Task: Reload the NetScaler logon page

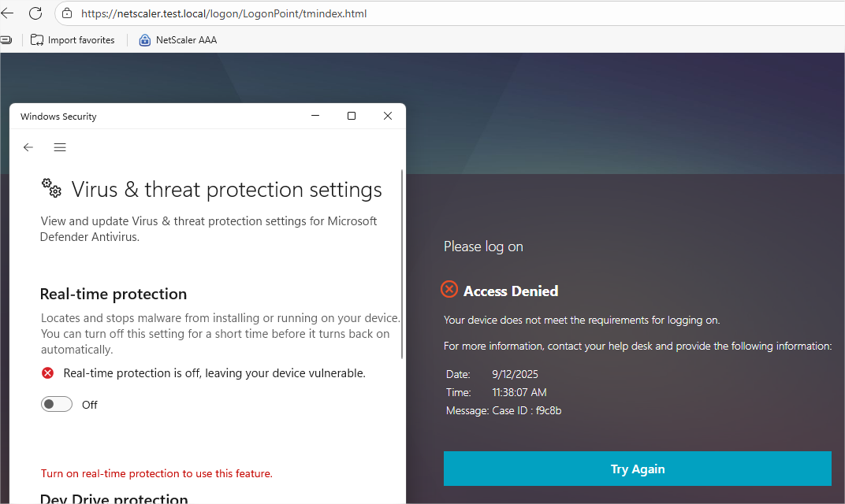Action: [35, 13]
